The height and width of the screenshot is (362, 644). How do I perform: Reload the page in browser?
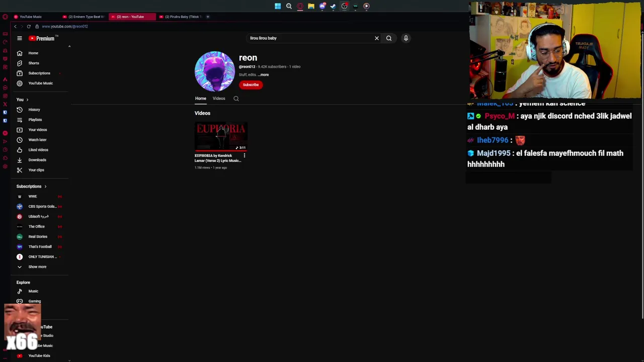point(29,26)
